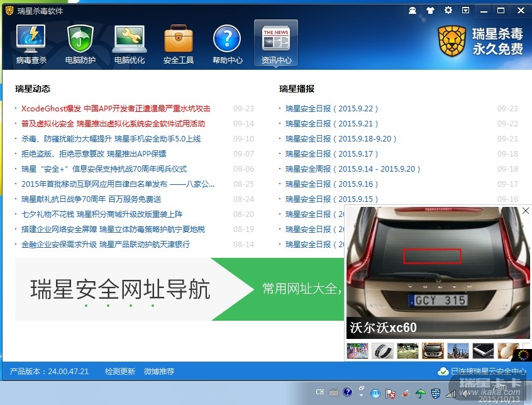Click 微博推荐 in status bar
The height and width of the screenshot is (405, 532).
click(x=159, y=372)
